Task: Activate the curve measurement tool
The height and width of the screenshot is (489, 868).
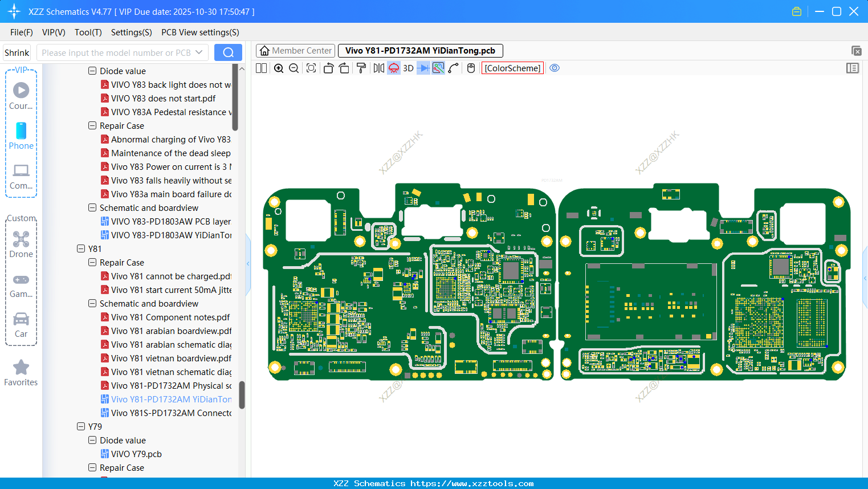Action: point(452,68)
